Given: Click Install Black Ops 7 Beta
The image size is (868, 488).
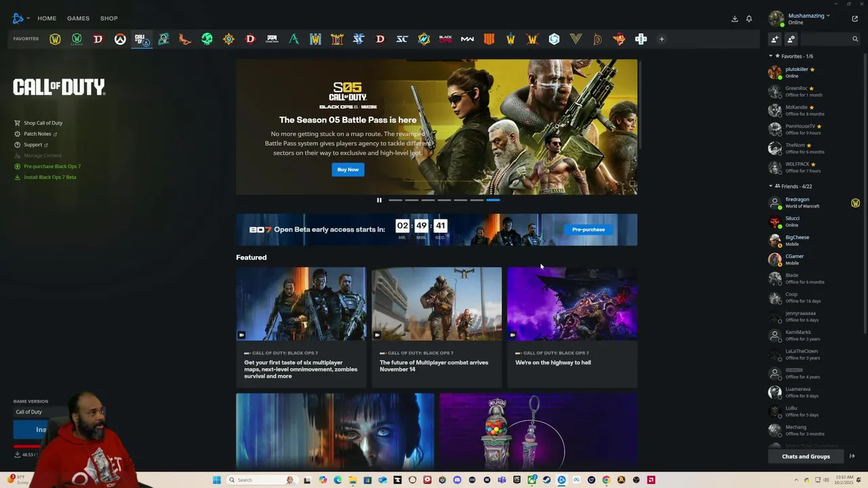Looking at the screenshot, I should pyautogui.click(x=50, y=178).
